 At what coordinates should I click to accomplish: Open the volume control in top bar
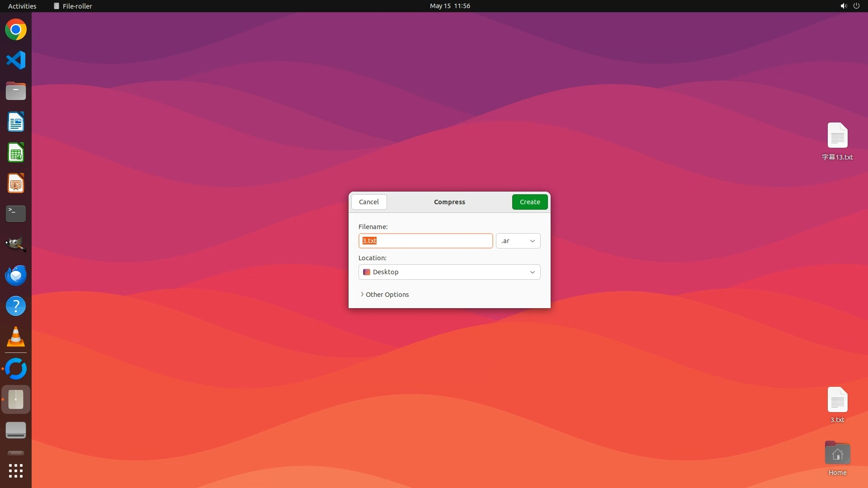[x=843, y=6]
